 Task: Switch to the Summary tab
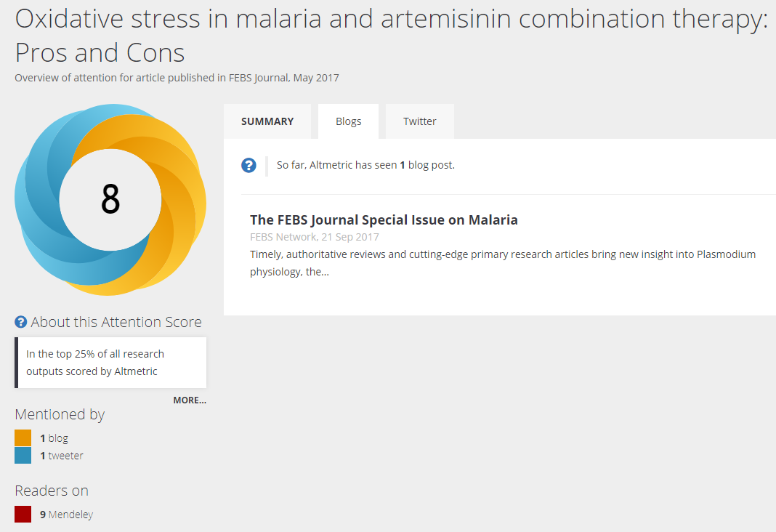pos(267,121)
